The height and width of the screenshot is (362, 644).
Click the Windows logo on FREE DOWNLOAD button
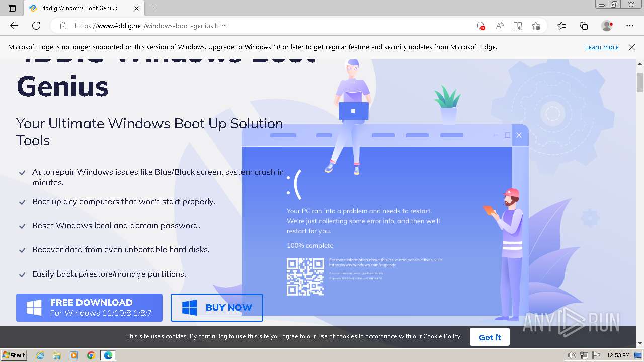click(x=34, y=308)
